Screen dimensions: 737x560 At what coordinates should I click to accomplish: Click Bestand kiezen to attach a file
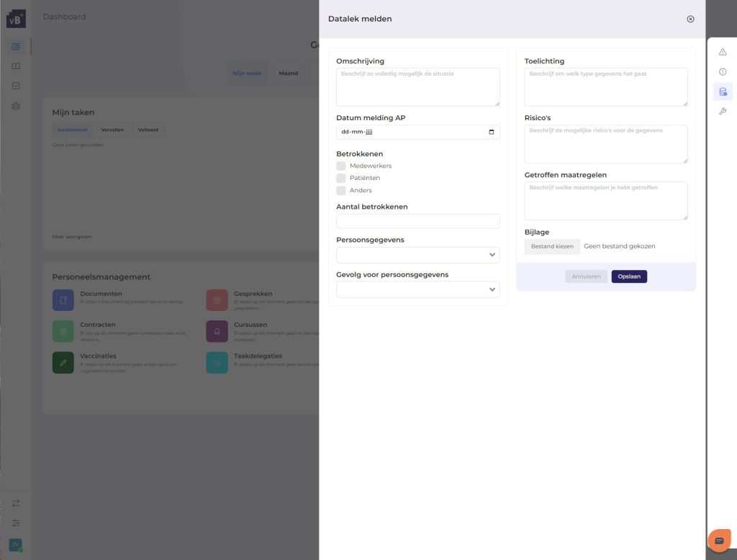[x=552, y=246]
